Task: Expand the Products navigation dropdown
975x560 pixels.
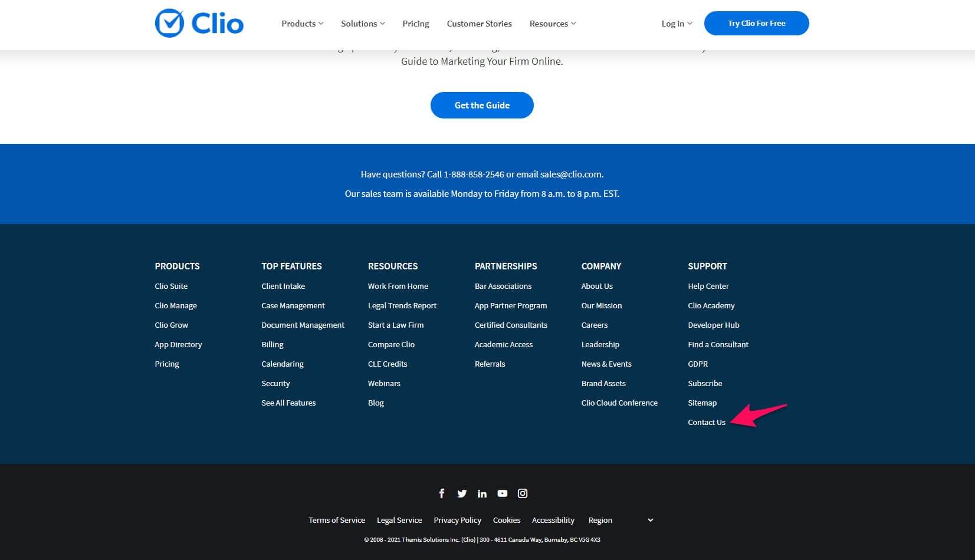Action: 302,24
